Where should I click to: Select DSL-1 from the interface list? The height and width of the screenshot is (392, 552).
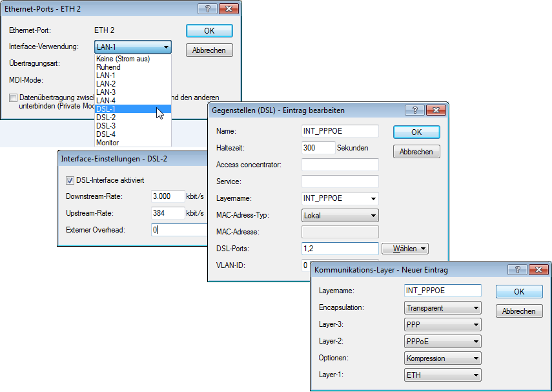(106, 109)
